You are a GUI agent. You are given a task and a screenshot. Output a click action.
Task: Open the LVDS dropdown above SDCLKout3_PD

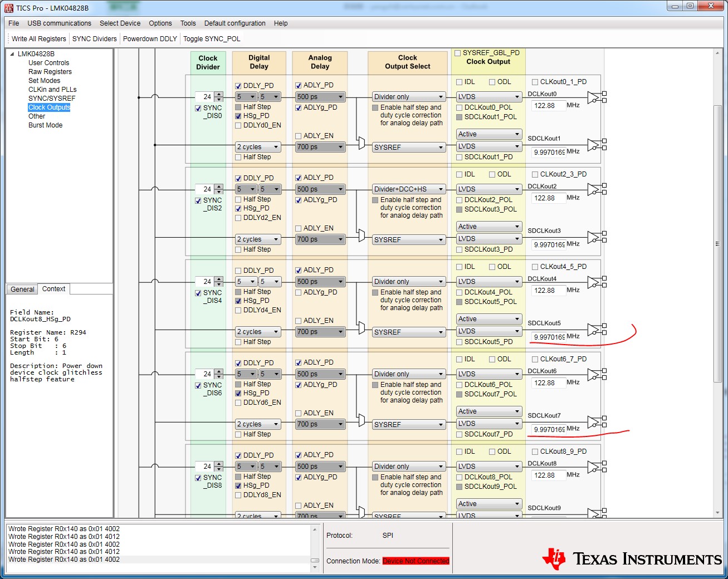(488, 239)
